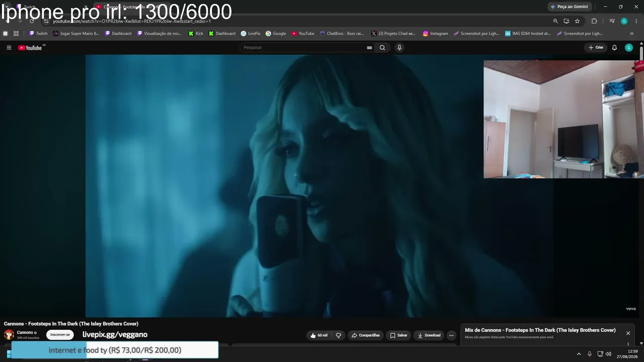Open the YouTube guide hamburger menu
The width and height of the screenshot is (644, 362).
(9, 48)
